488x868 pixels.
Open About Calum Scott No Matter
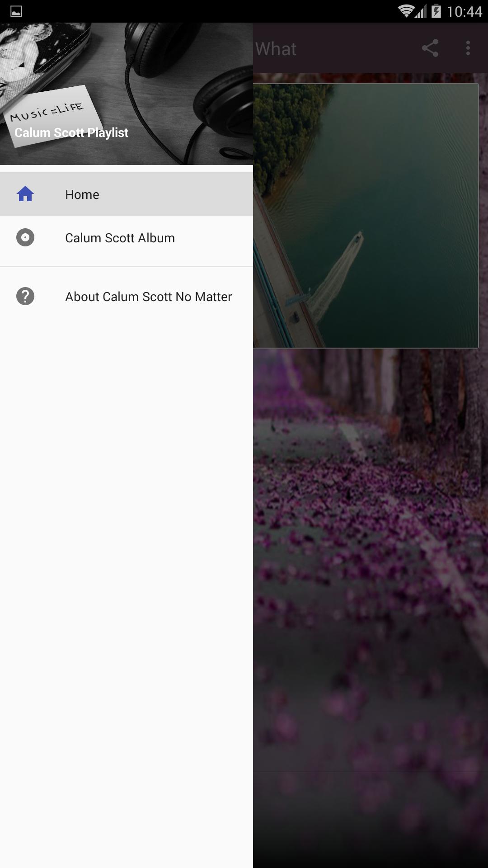[x=127, y=296]
